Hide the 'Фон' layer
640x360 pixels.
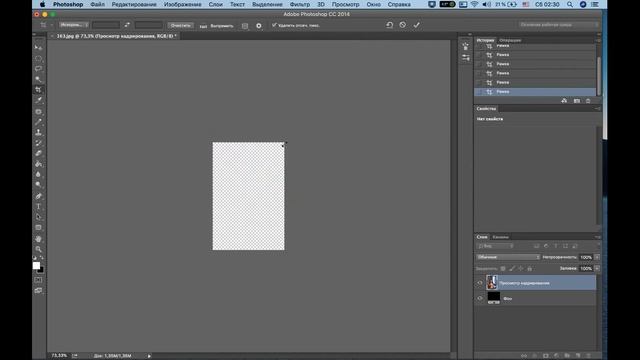click(480, 298)
